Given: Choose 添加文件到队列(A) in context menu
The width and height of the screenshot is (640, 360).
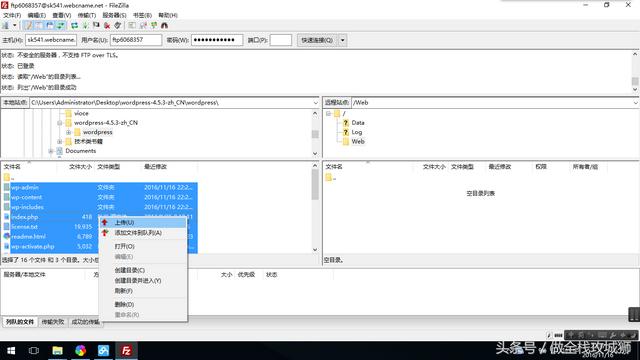Looking at the screenshot, I should (143, 233).
